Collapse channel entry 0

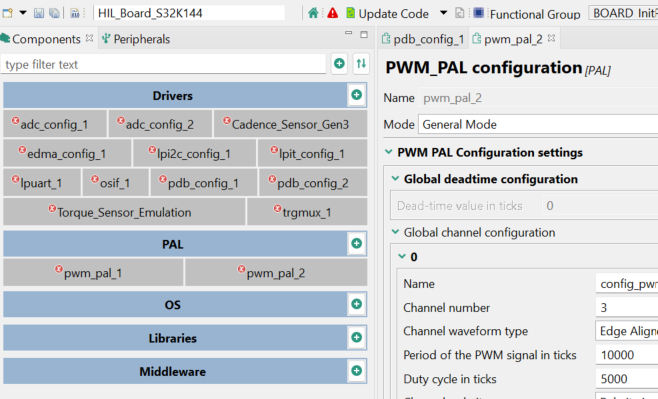[402, 256]
